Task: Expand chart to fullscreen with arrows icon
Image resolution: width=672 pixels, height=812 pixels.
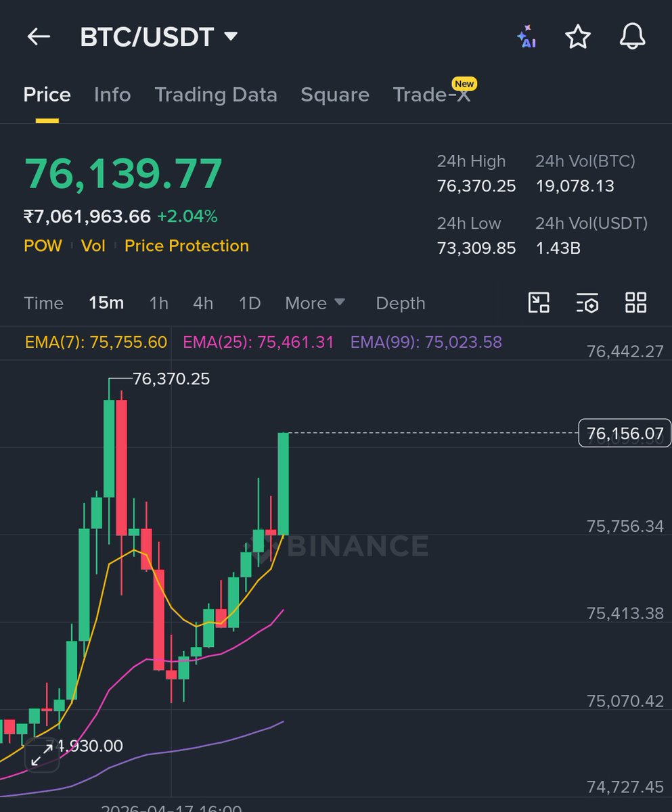Action: tap(41, 755)
